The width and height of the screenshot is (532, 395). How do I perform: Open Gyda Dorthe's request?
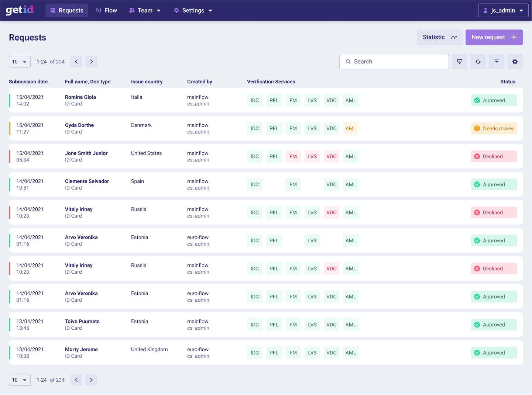tap(79, 125)
